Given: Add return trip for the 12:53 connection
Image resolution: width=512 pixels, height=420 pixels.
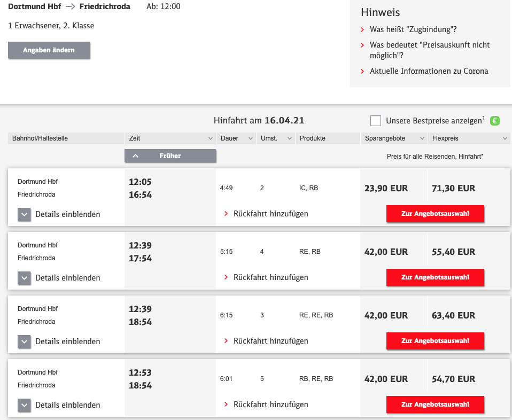Looking at the screenshot, I should (270, 405).
